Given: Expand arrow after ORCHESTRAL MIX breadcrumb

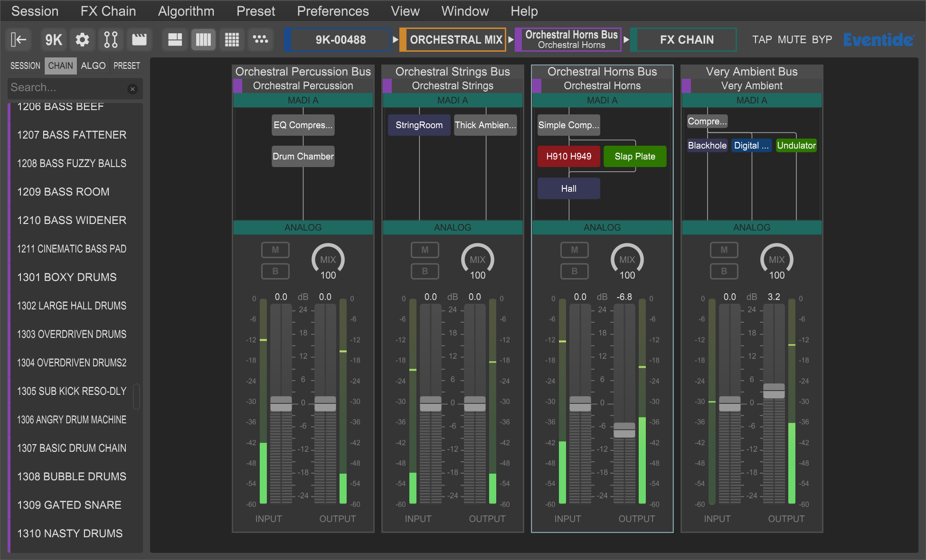Looking at the screenshot, I should 511,39.
